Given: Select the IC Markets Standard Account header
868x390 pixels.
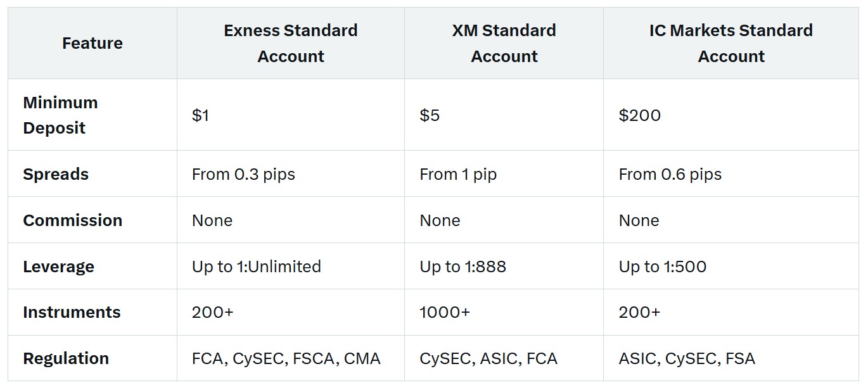Looking at the screenshot, I should 731,44.
